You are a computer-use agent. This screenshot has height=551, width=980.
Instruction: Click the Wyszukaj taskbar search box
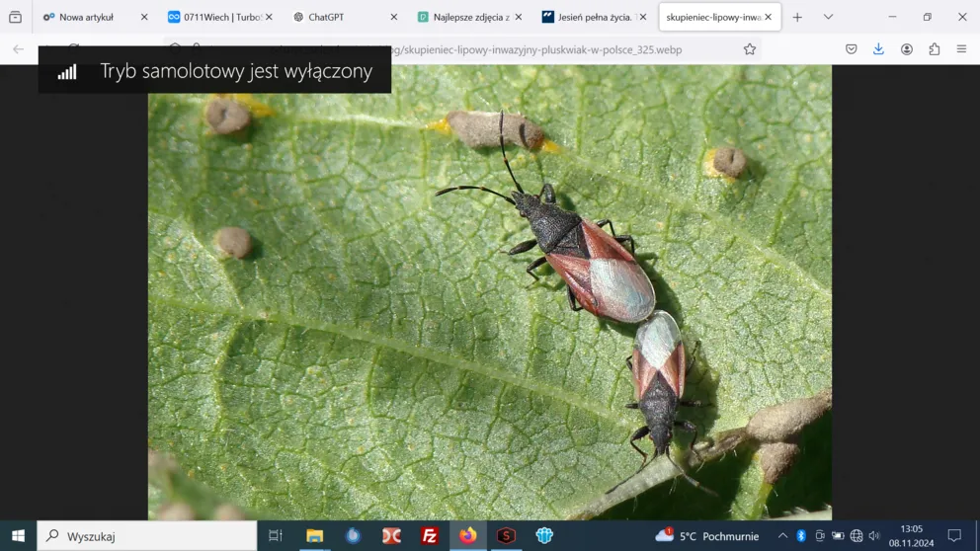pos(147,536)
